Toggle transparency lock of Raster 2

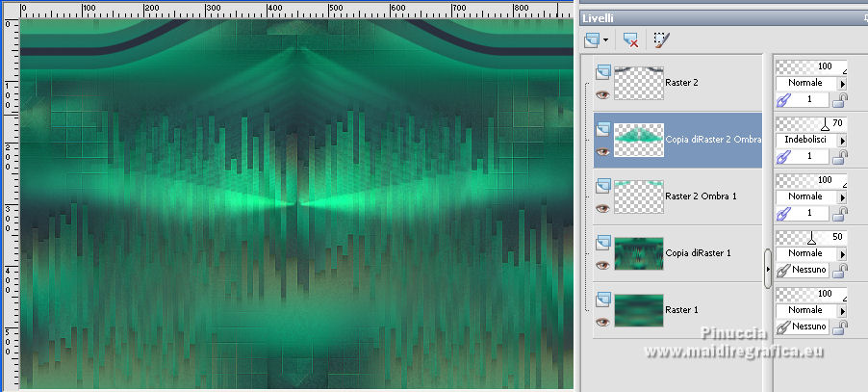(x=840, y=100)
